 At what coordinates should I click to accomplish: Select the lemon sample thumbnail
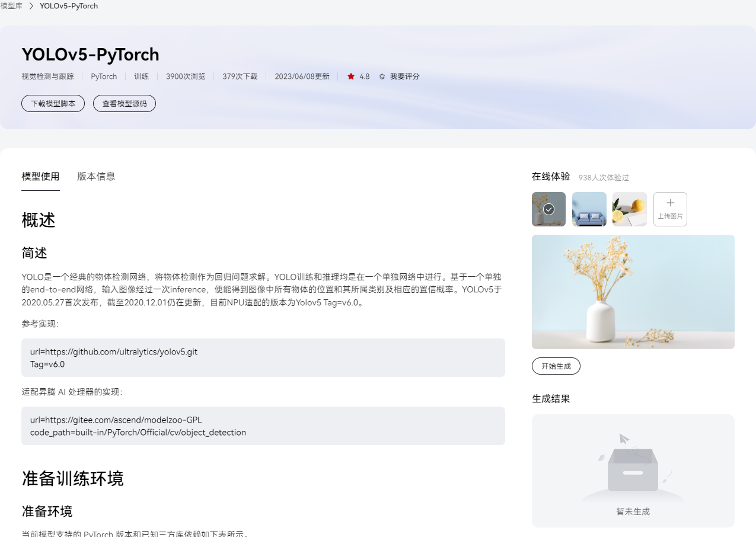630,209
